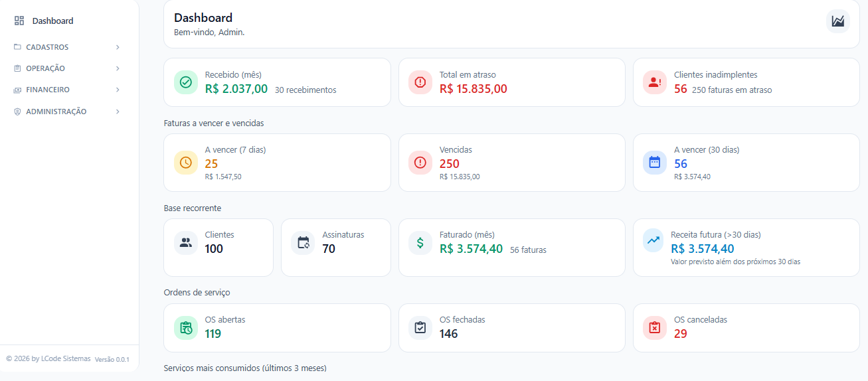Click the LCode Sistemas footer text
Image resolution: width=868 pixels, height=381 pixels.
point(65,358)
